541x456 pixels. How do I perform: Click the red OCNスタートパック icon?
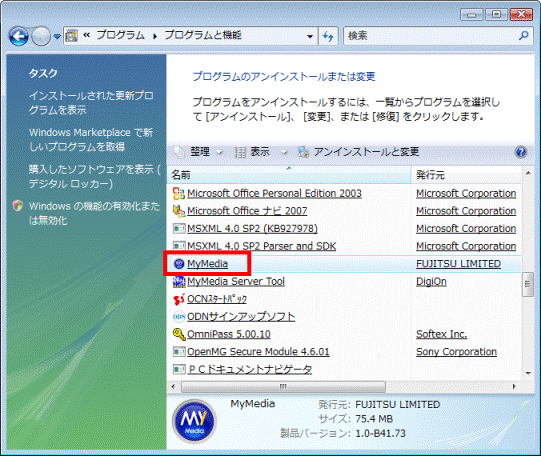[179, 299]
